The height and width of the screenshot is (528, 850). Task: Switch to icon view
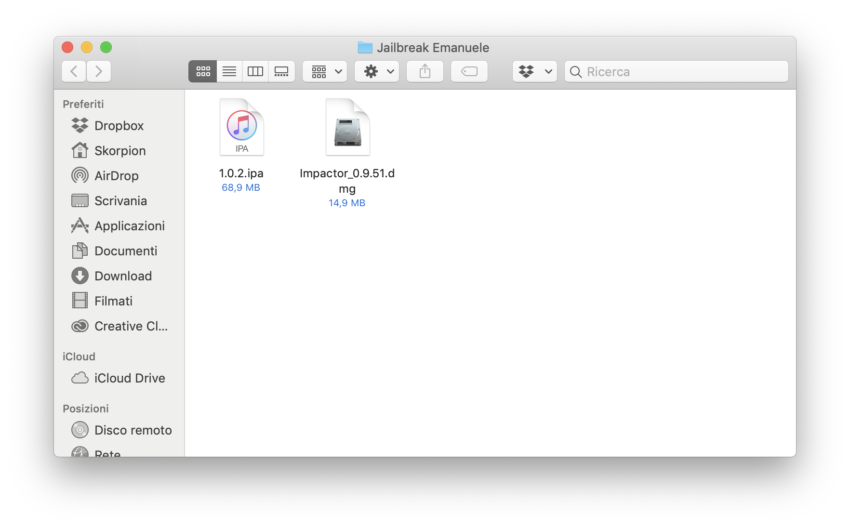point(203,72)
